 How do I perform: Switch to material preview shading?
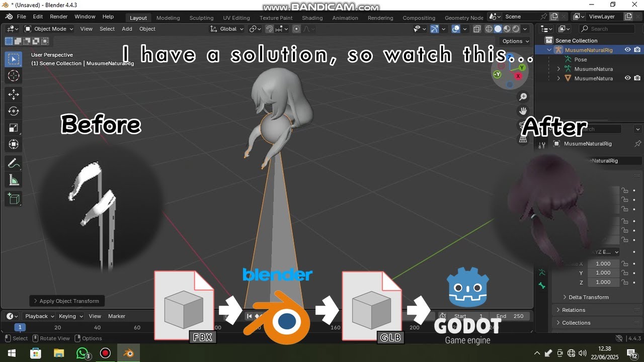507,29
